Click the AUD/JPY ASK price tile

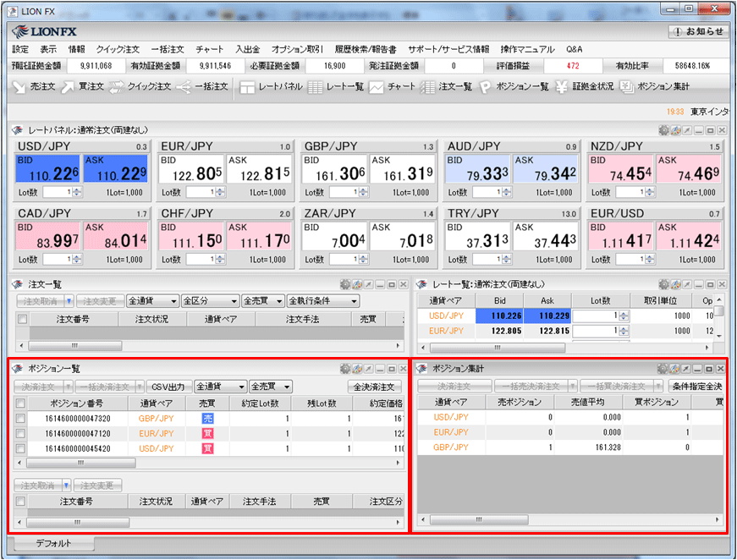pos(545,168)
